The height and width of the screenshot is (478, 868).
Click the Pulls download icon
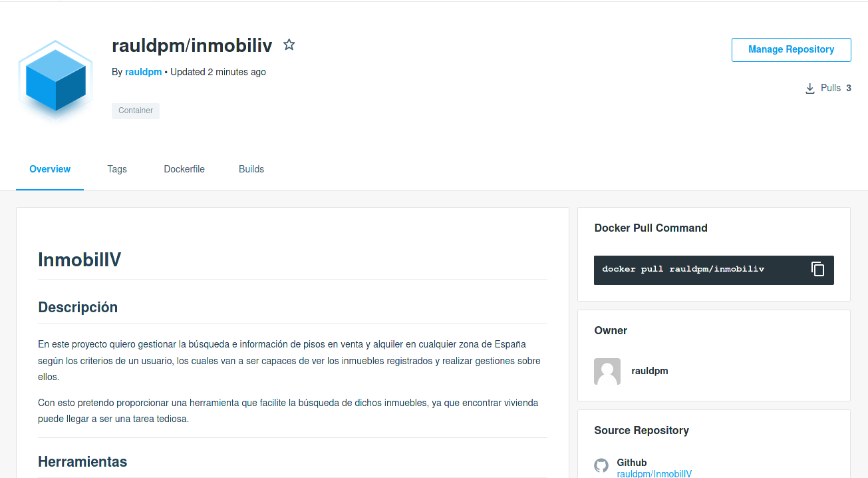click(x=809, y=89)
